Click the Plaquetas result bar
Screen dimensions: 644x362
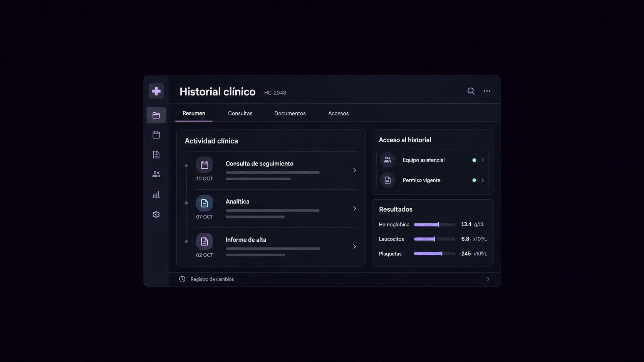point(434,254)
